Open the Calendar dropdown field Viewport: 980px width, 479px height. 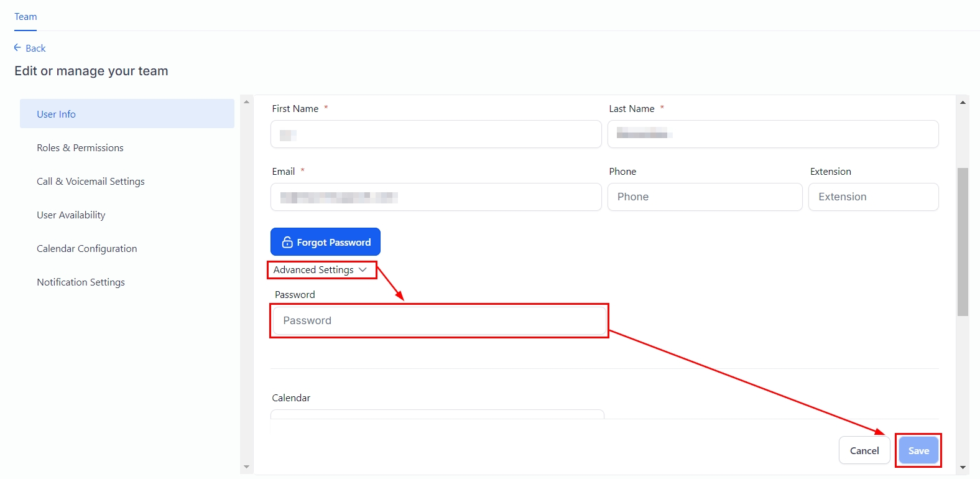click(x=437, y=414)
